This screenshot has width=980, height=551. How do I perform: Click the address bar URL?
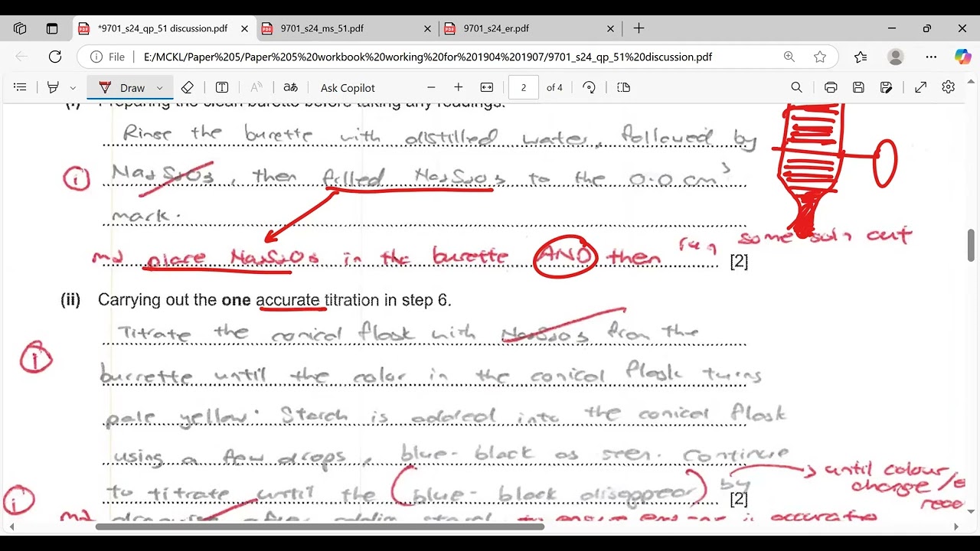427,57
